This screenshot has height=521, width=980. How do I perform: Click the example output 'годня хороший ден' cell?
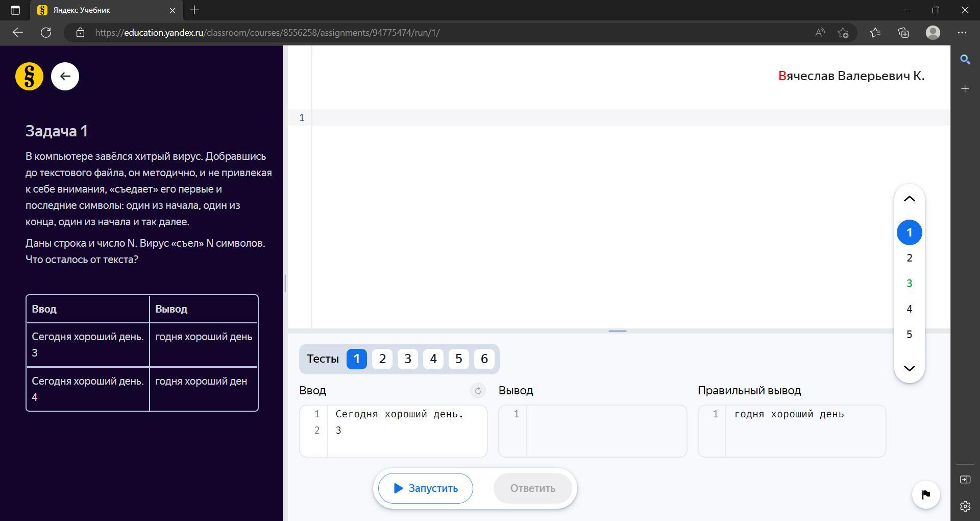coord(204,389)
